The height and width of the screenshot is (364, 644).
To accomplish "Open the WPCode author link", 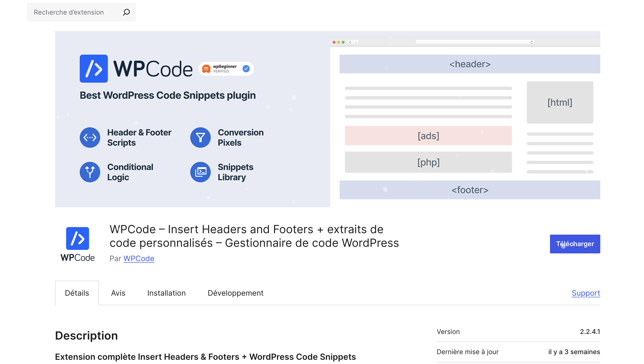I will [139, 258].
